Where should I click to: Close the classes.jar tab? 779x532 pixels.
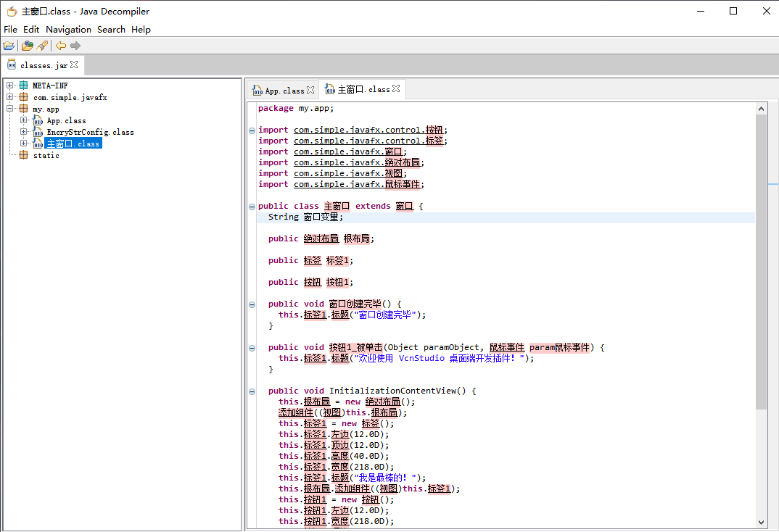click(x=74, y=65)
